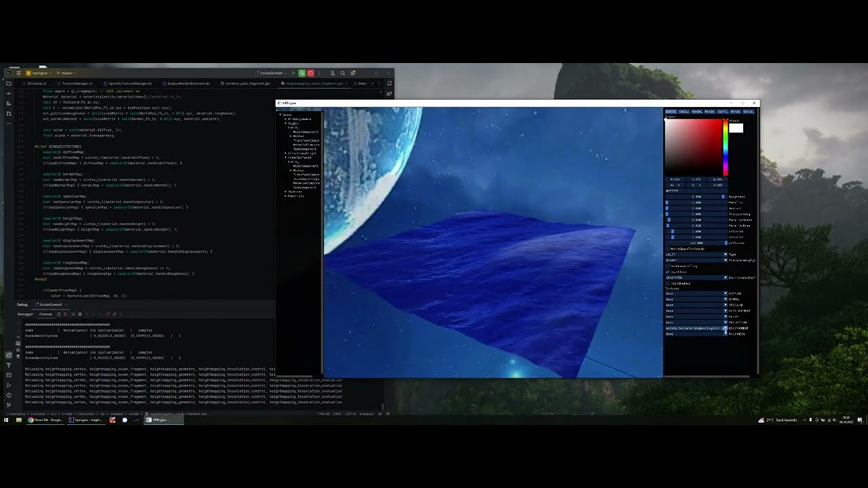Click Rerun icon in Debug toolbar
The height and width of the screenshot is (488, 868).
[59, 314]
